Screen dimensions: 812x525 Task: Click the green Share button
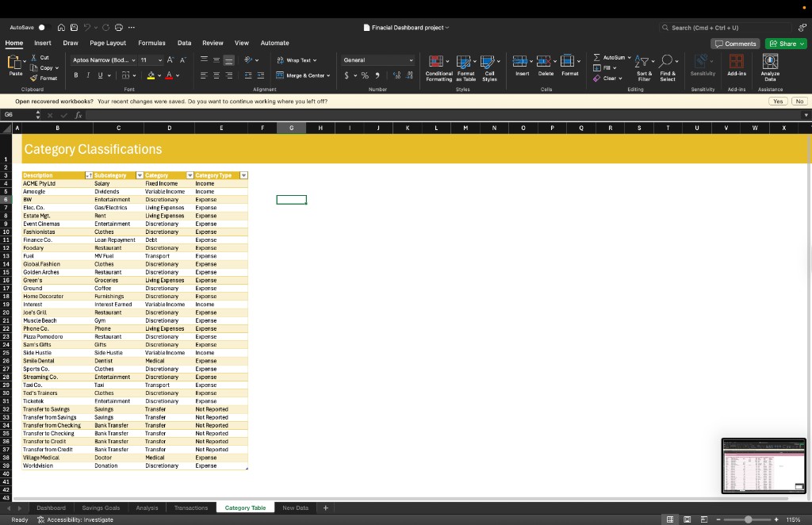(786, 44)
